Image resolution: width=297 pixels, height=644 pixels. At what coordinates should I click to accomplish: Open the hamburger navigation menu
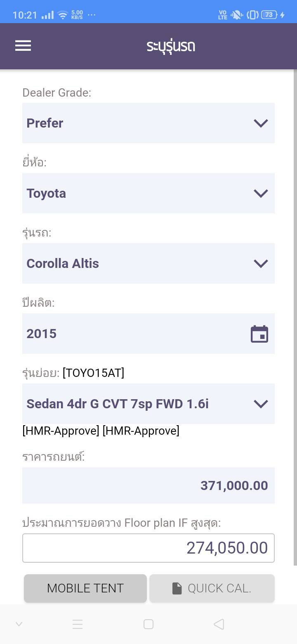23,46
